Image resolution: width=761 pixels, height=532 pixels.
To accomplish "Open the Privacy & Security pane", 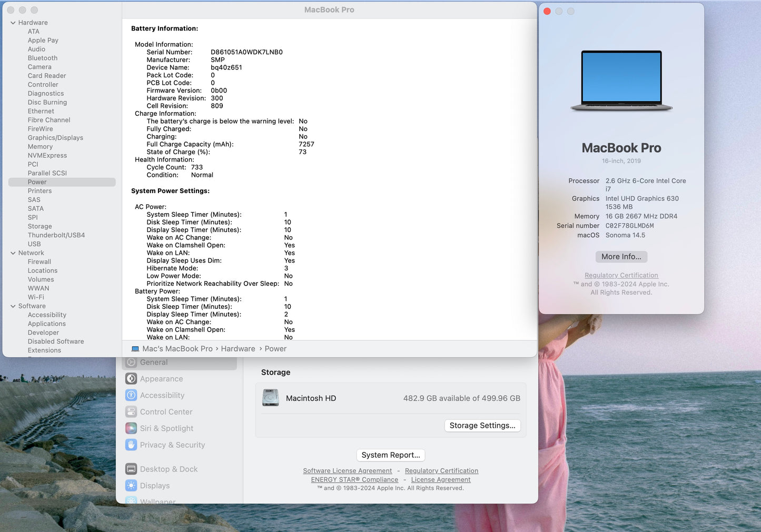I will [x=172, y=445].
